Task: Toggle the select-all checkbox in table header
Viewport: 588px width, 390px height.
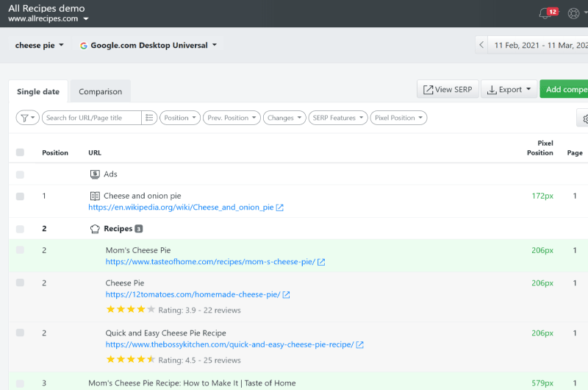Action: [21, 152]
